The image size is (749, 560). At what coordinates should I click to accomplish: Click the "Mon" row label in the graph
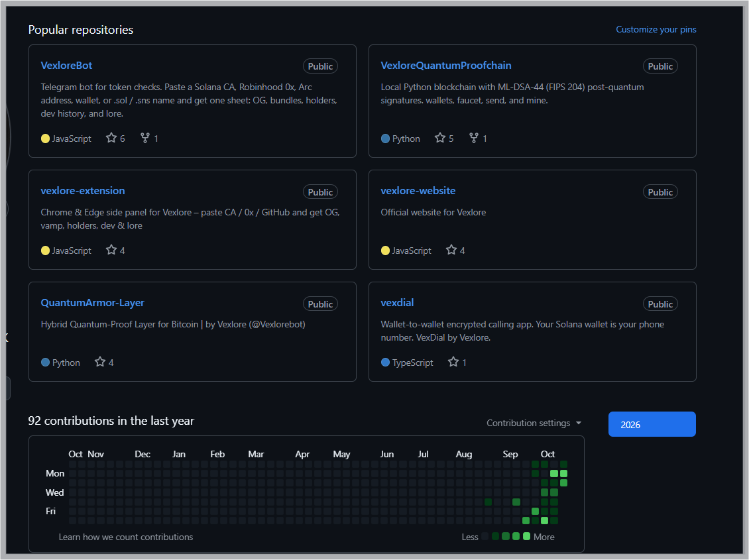55,474
